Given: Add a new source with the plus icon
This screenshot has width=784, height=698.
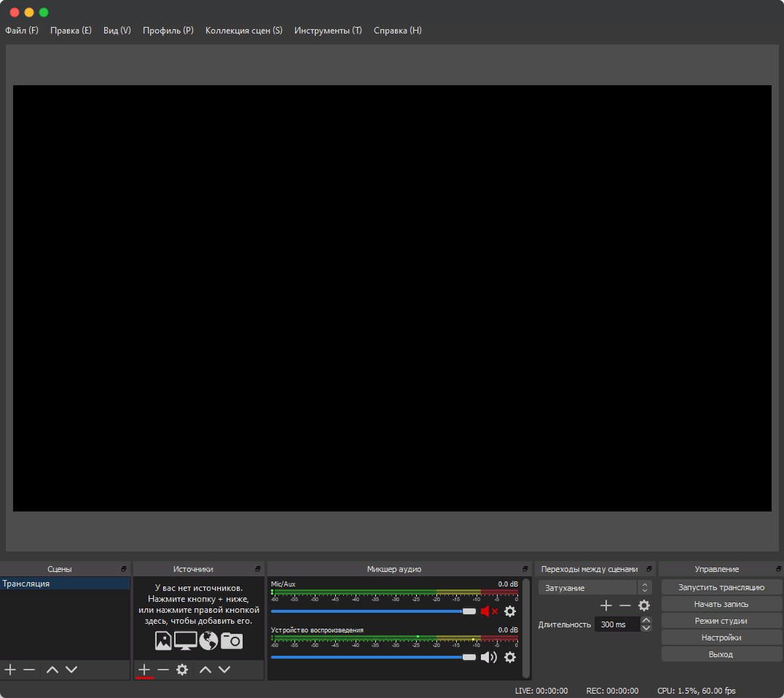Looking at the screenshot, I should (x=144, y=670).
